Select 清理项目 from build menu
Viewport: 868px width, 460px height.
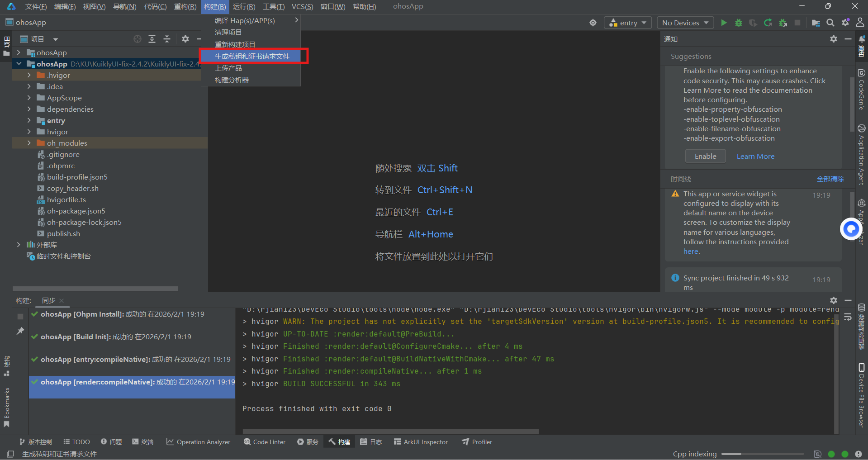click(251, 32)
